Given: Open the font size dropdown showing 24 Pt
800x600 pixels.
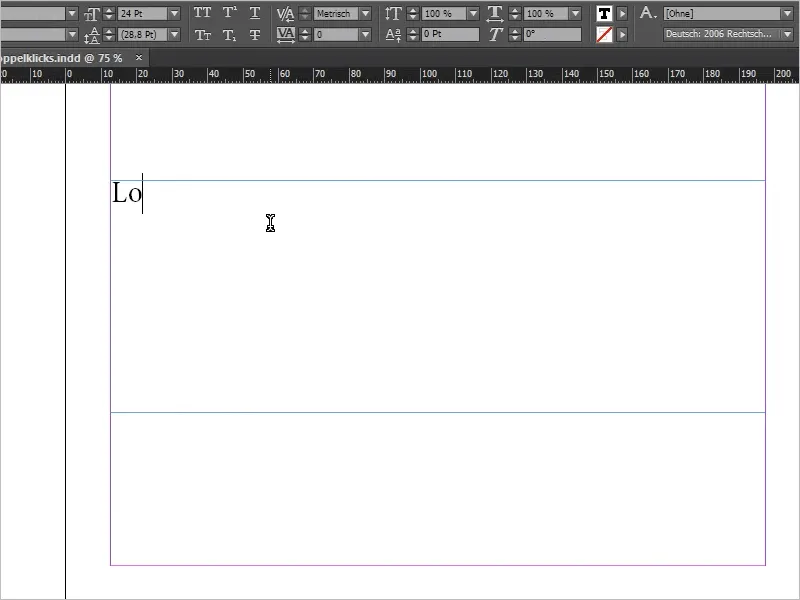Looking at the screenshot, I should coord(174,14).
